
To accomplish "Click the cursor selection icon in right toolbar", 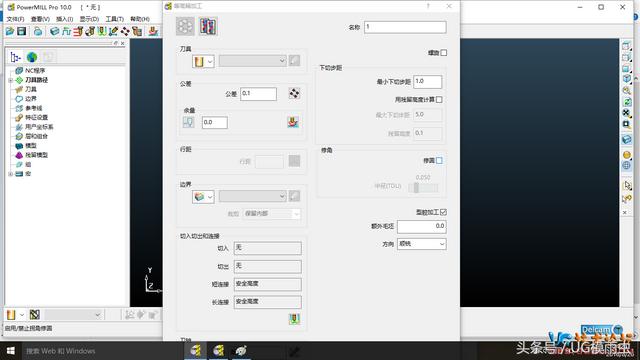I will point(627,185).
